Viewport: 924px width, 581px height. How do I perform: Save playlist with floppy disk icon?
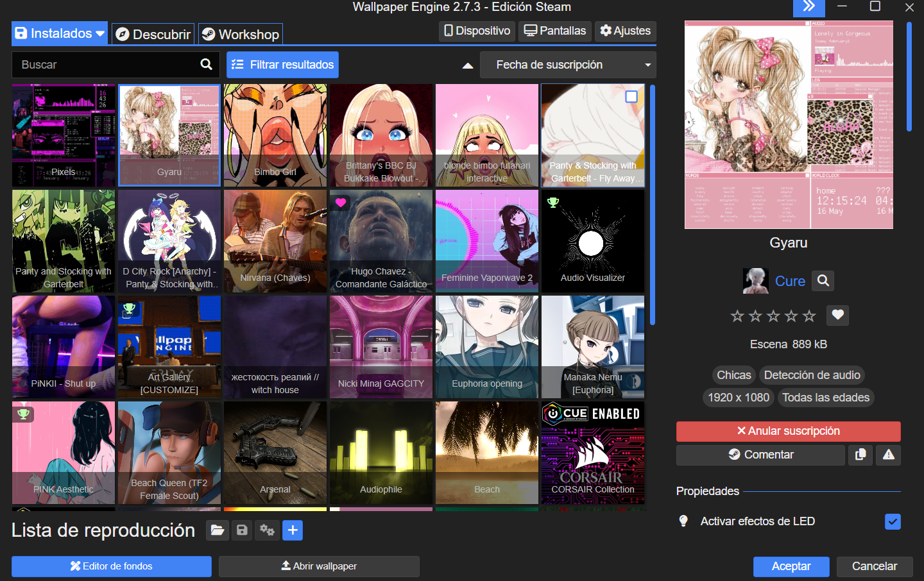(242, 530)
